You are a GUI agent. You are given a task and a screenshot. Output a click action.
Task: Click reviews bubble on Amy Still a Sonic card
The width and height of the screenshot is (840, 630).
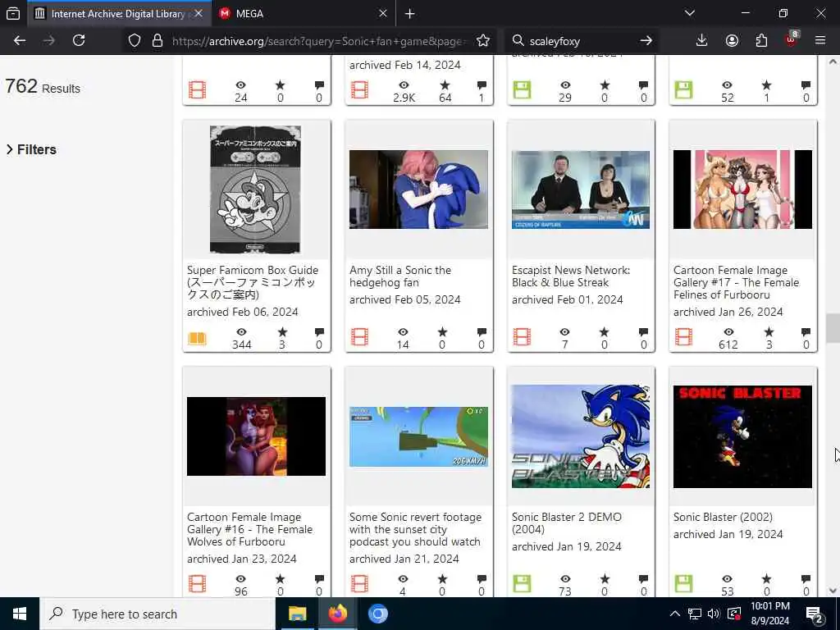(x=482, y=332)
